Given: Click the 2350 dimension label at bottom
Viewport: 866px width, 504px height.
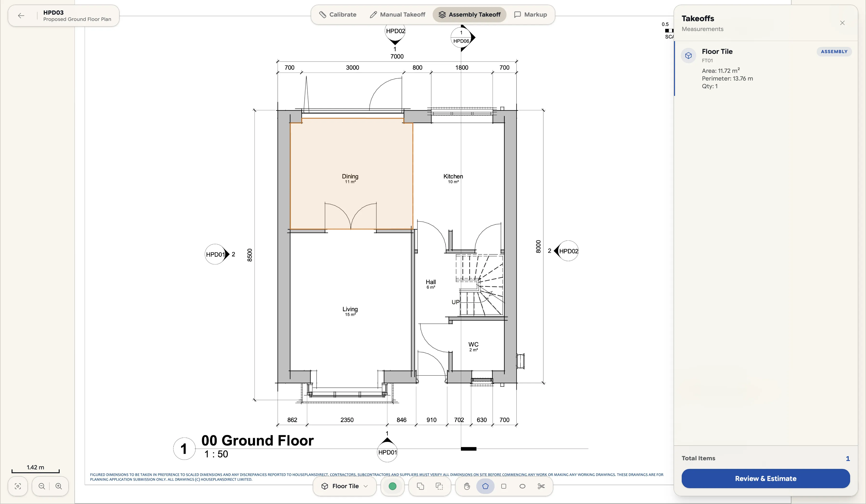Looking at the screenshot, I should click(347, 420).
